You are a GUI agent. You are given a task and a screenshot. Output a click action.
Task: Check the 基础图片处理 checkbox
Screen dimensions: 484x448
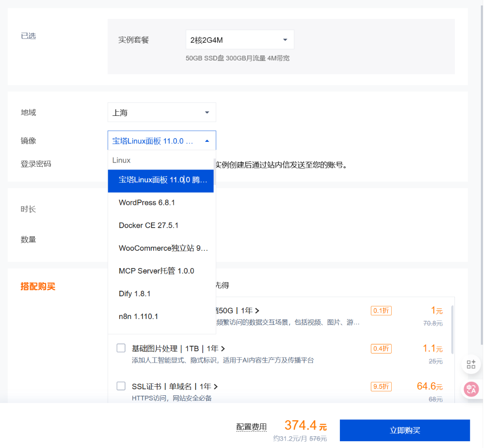point(121,348)
